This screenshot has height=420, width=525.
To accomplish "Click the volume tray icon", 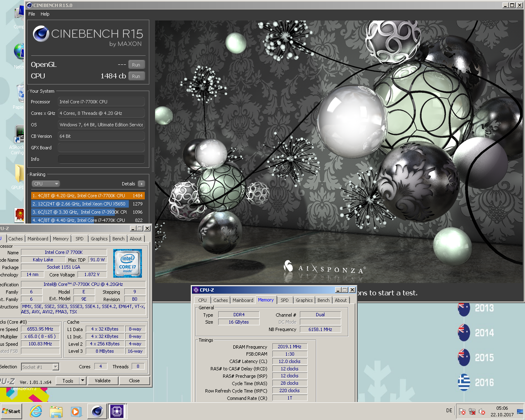I will click(x=482, y=411).
